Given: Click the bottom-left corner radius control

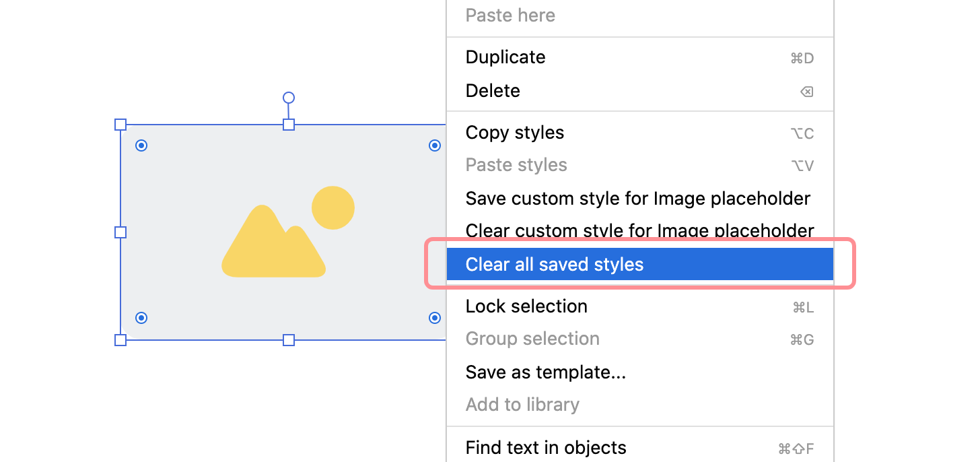Looking at the screenshot, I should 141,317.
